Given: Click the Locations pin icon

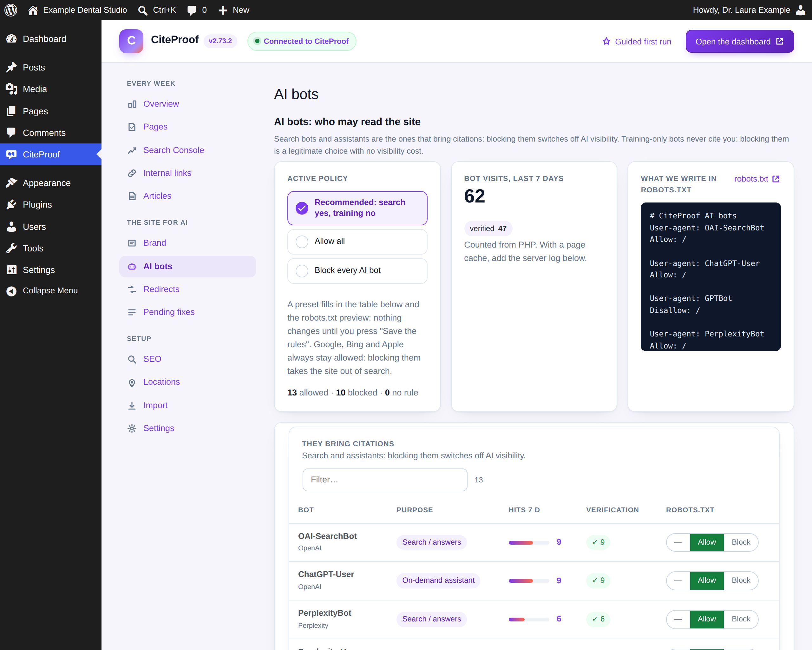Looking at the screenshot, I should coord(132,382).
